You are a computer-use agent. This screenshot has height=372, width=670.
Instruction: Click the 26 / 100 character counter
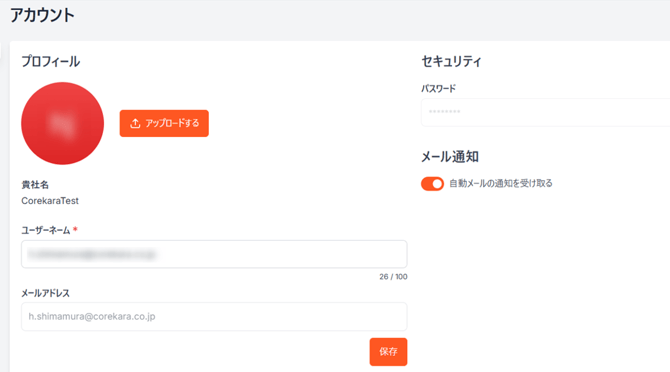point(393,277)
